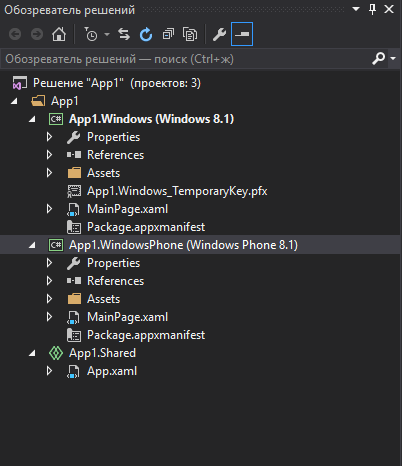Select Package.appxmanifest under App1.WindowsPhone
The width and height of the screenshot is (402, 466).
(x=146, y=335)
